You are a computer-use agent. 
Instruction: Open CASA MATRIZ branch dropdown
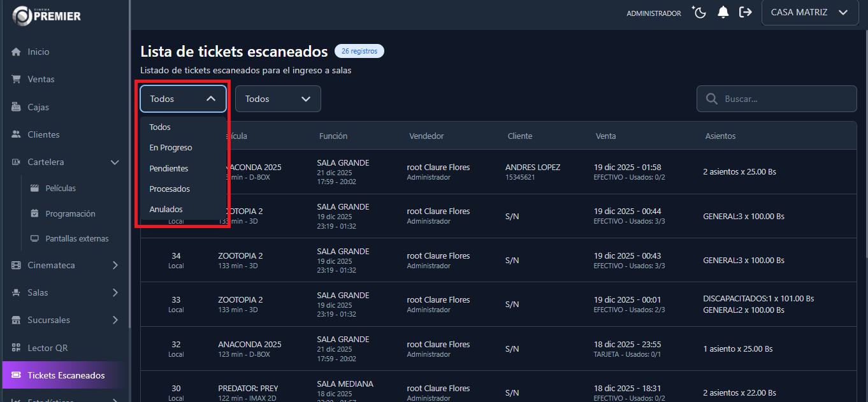pos(809,13)
